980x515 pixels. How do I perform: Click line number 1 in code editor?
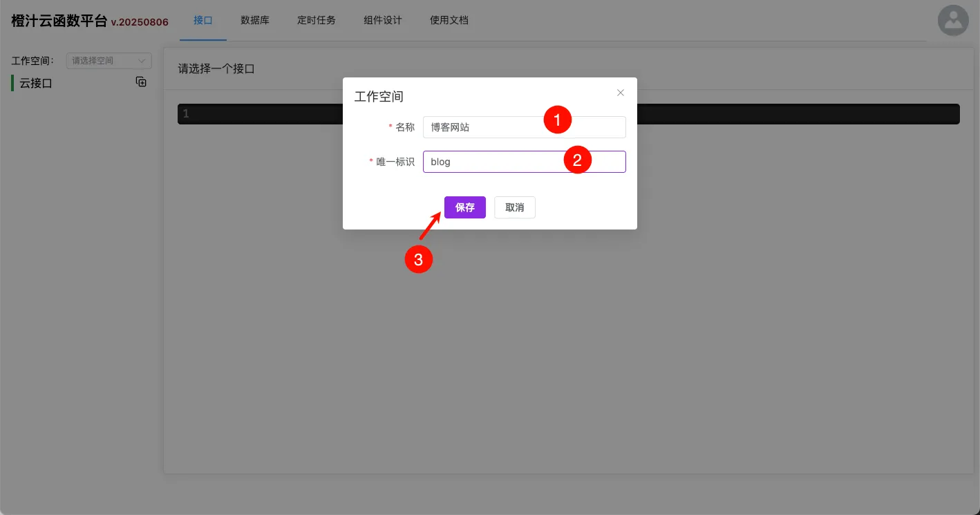click(186, 114)
